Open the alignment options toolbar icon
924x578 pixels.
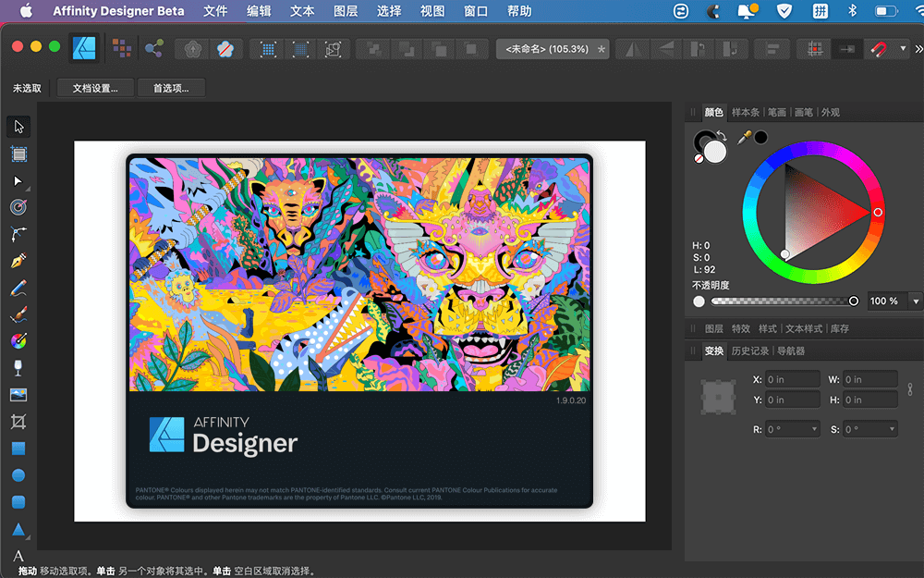coord(772,49)
